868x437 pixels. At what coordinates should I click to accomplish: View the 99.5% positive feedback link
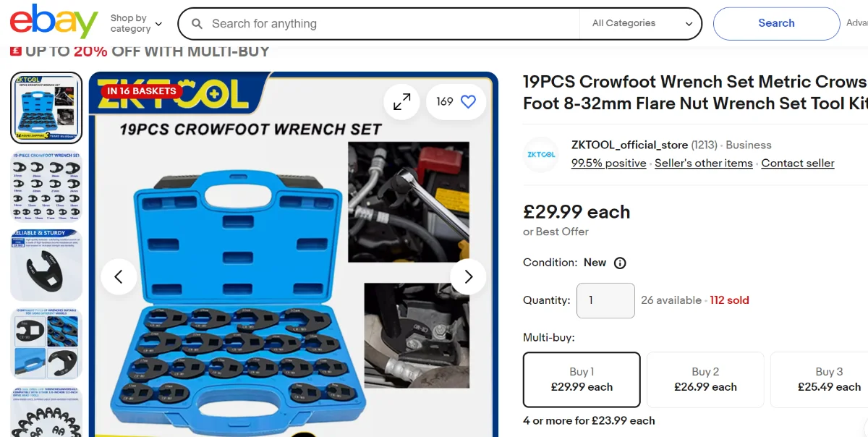pyautogui.click(x=608, y=163)
